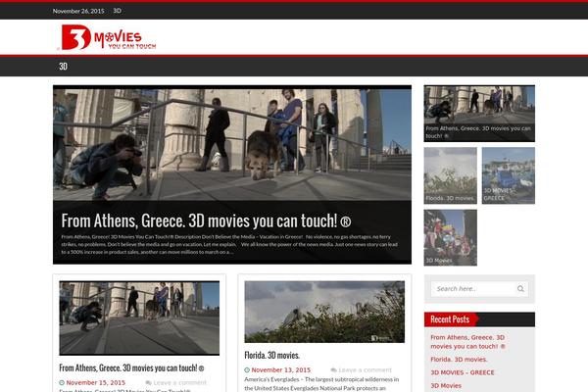This screenshot has width=588, height=392.
Task: Open recent post Florida. 3D movies.
Action: click(459, 360)
